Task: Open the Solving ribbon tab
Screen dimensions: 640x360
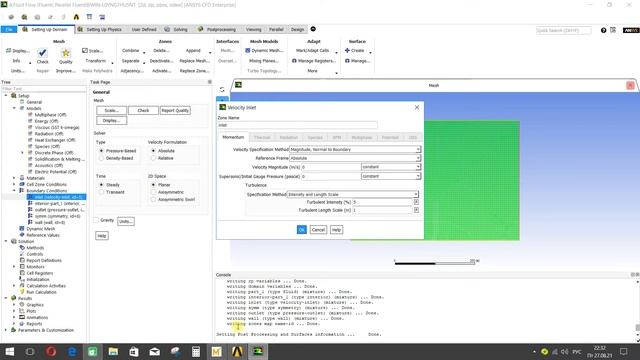Action: (x=176, y=29)
